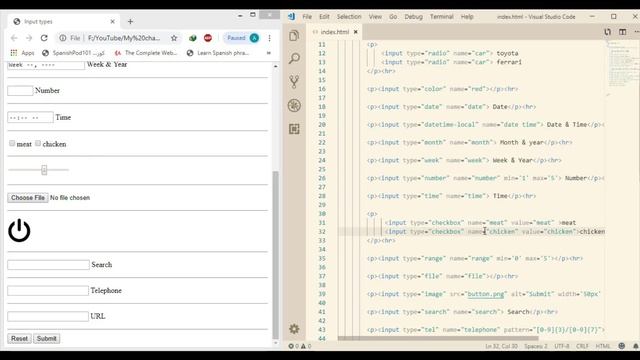Image resolution: width=640 pixels, height=360 pixels.
Task: Click the VS Code logo icon
Action: tap(291, 17)
